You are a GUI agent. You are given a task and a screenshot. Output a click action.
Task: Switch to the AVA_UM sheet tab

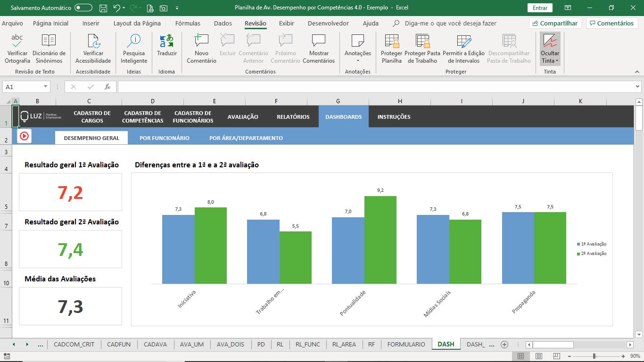(x=192, y=345)
